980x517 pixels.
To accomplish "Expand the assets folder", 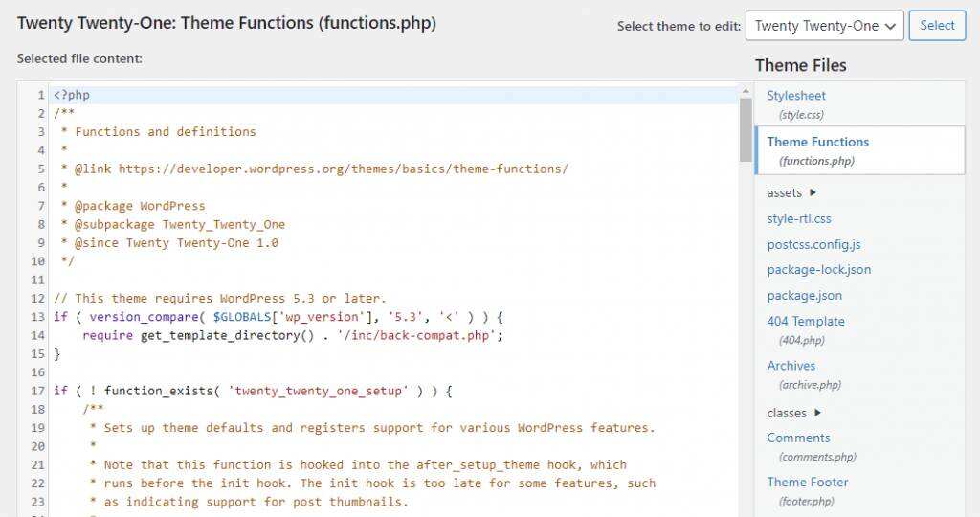I will tap(791, 192).
